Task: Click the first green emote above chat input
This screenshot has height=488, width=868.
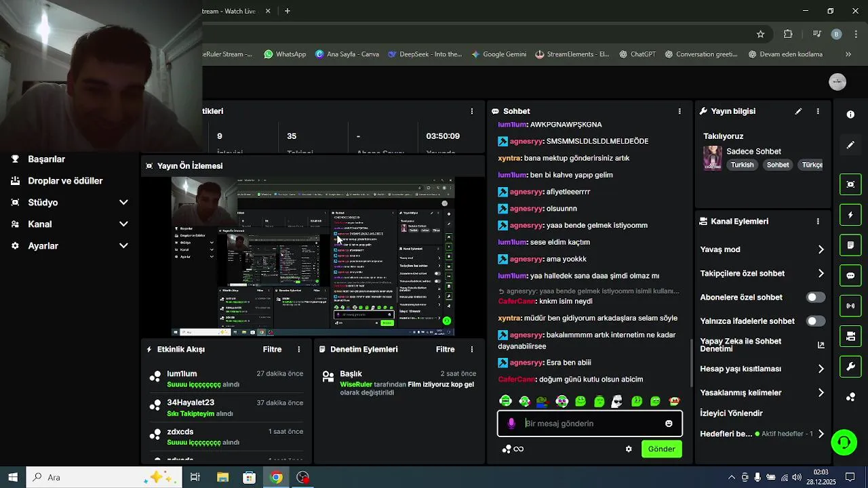Action: click(x=505, y=401)
